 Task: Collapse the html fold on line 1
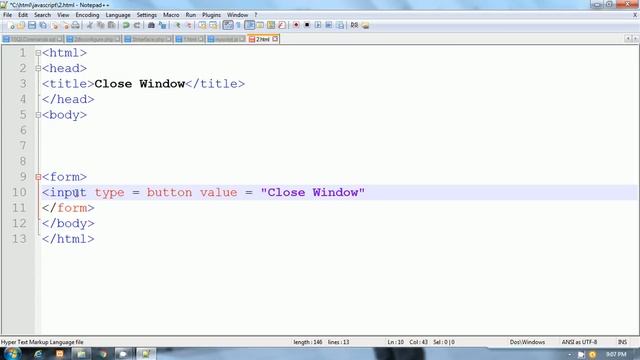click(x=38, y=53)
